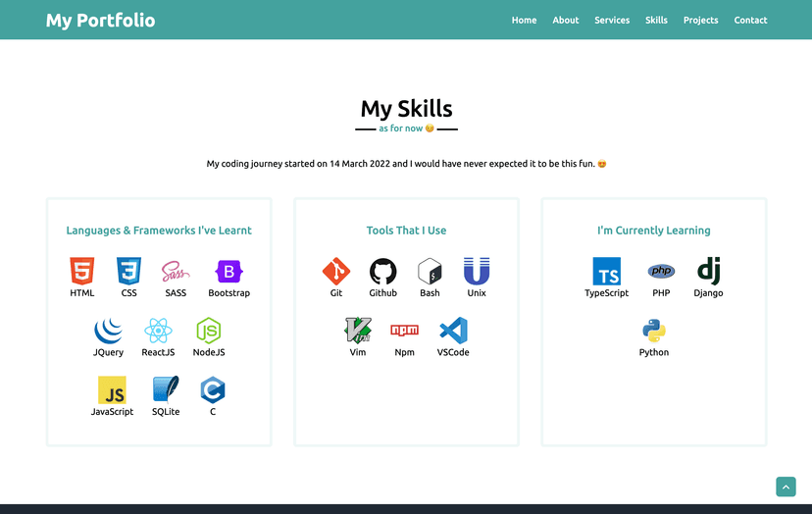Viewport: 812px width, 514px height.
Task: Click the My Portfolio site logo
Action: 100,21
